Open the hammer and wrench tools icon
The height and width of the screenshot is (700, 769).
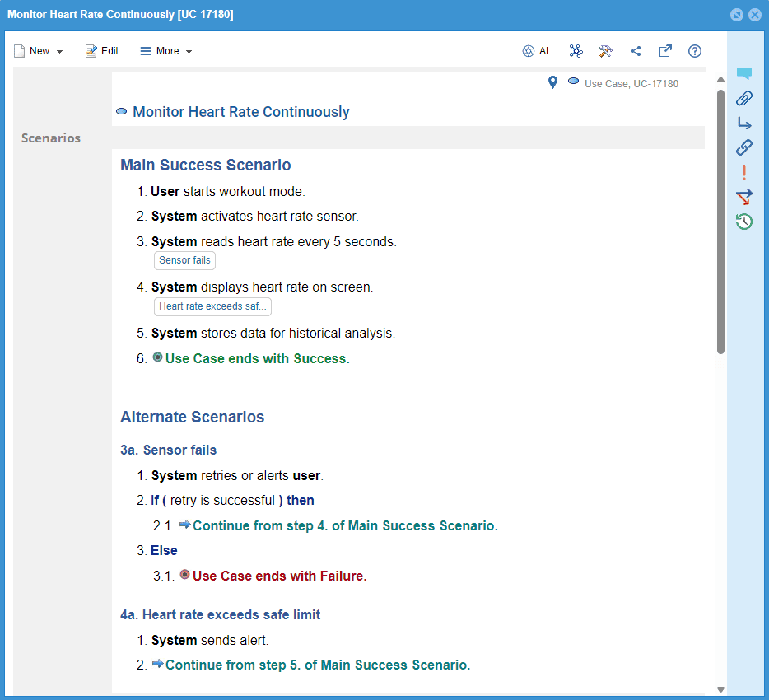tap(606, 51)
